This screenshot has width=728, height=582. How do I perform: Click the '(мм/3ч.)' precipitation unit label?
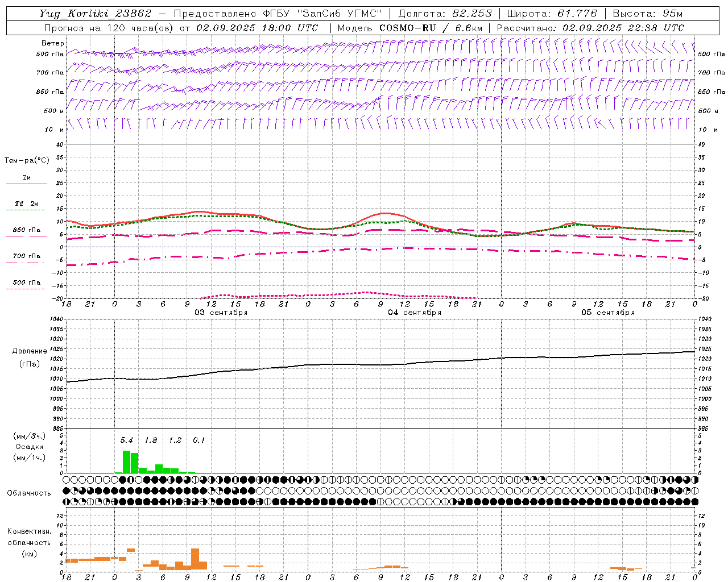[x=28, y=436]
